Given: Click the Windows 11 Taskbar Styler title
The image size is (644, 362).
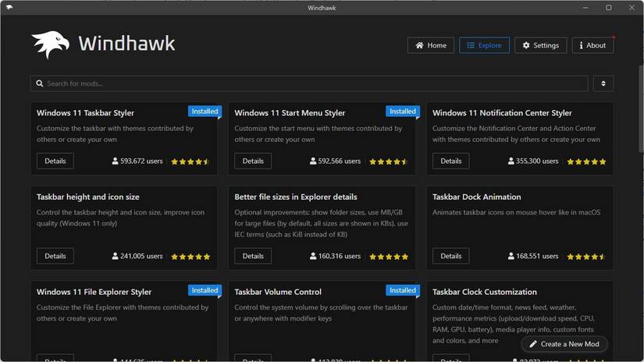Looking at the screenshot, I should pyautogui.click(x=85, y=112).
